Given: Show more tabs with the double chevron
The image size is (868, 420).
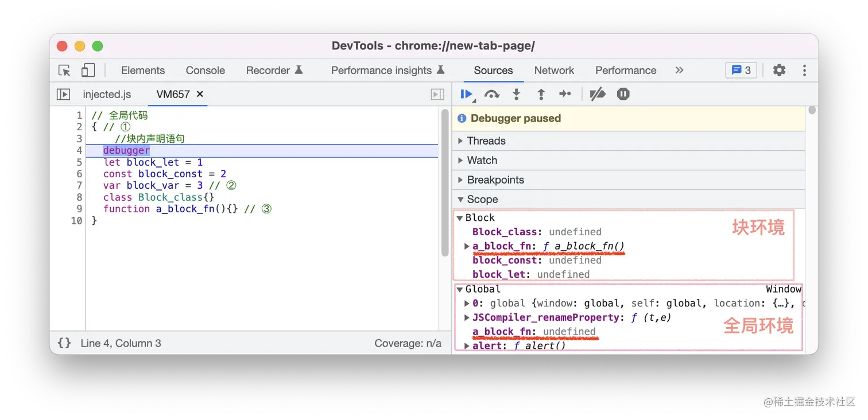Looking at the screenshot, I should point(680,70).
